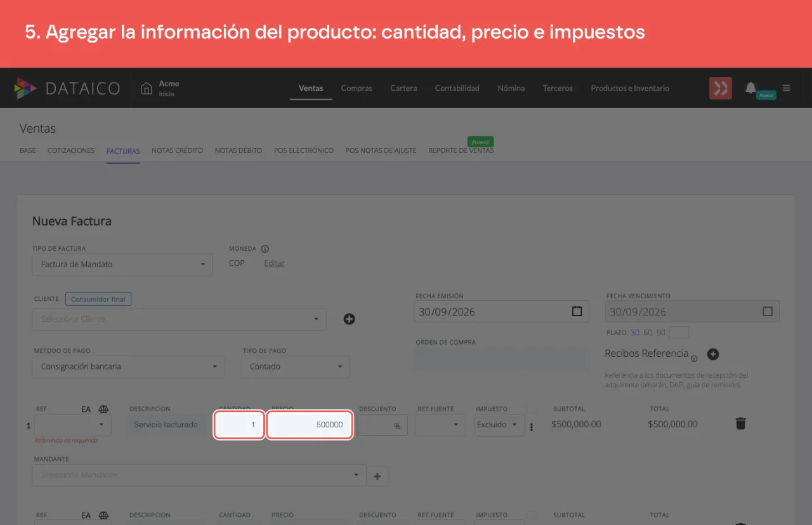Click the Orden de Compra field
This screenshot has width=812, height=525.
click(x=502, y=358)
